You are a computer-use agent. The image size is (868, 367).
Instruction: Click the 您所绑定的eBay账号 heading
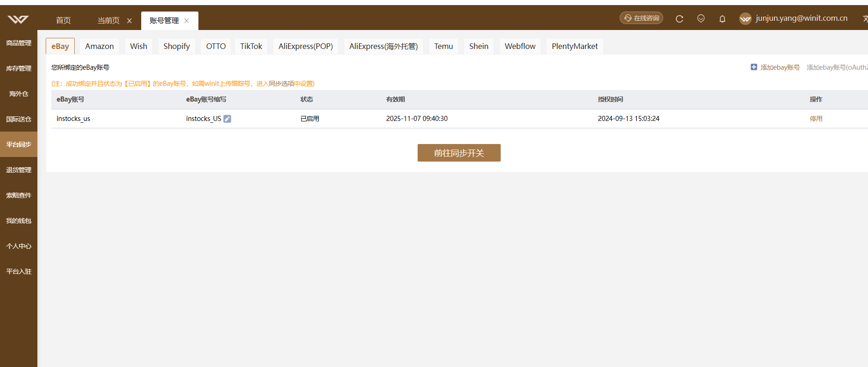[x=80, y=67]
